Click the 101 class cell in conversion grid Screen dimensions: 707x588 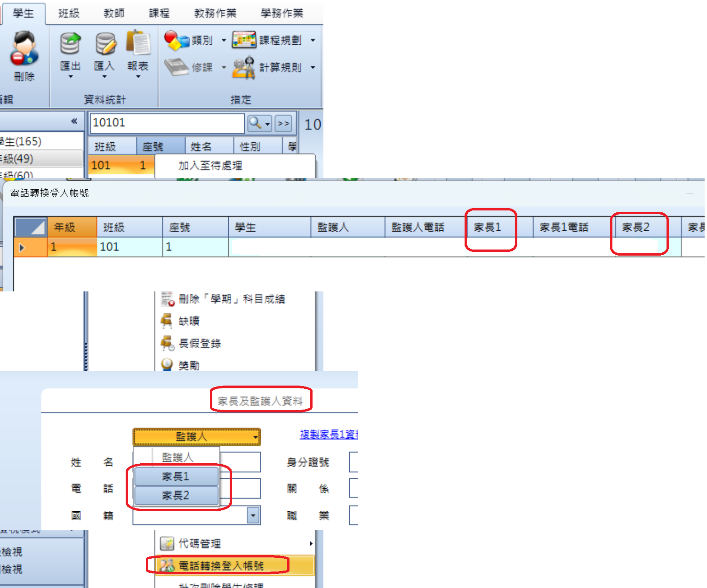coord(129,247)
